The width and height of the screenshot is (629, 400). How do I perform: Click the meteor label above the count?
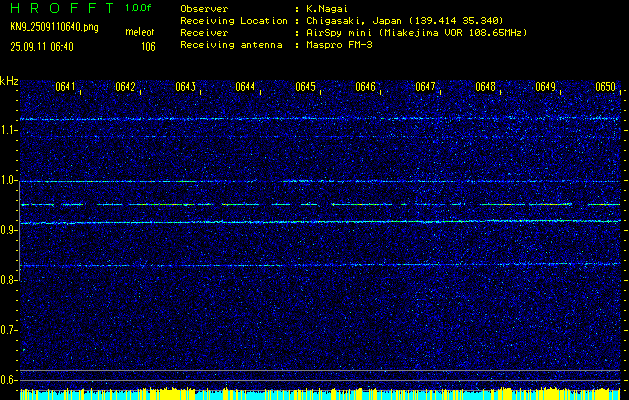[140, 32]
